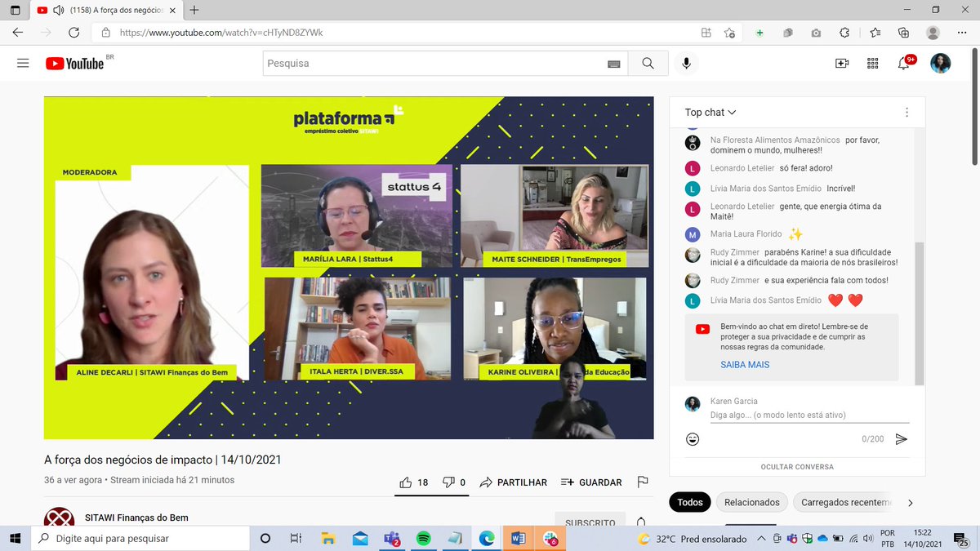Open the Edge Favorites list icon
This screenshot has height=551, width=980.
(x=875, y=33)
